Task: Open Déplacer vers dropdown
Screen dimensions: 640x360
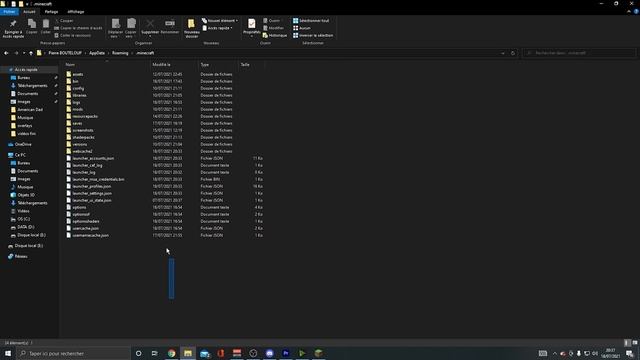Action: coord(116,28)
